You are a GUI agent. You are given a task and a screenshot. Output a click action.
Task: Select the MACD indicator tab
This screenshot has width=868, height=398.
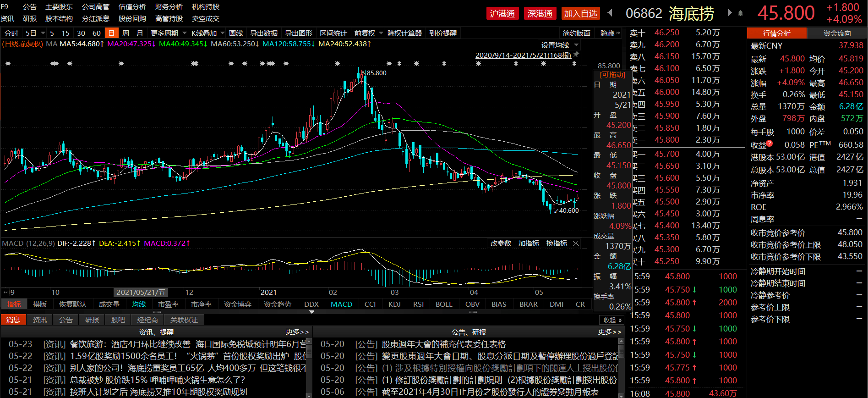click(x=341, y=304)
